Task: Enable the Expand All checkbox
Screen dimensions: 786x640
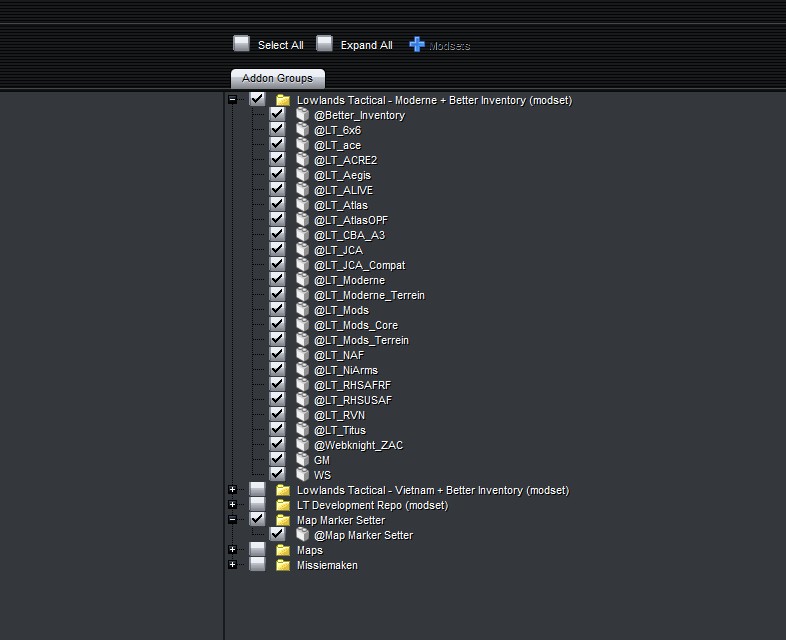Action: 324,44
